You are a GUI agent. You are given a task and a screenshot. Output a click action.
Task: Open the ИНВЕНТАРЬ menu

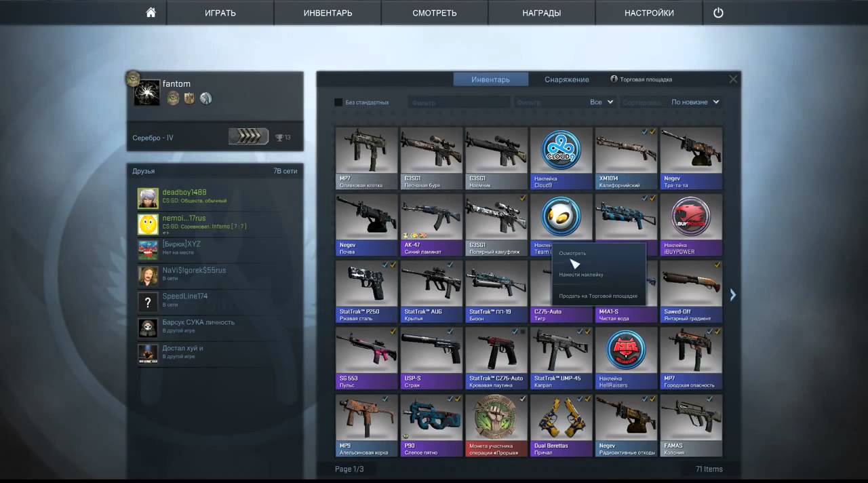(x=328, y=13)
